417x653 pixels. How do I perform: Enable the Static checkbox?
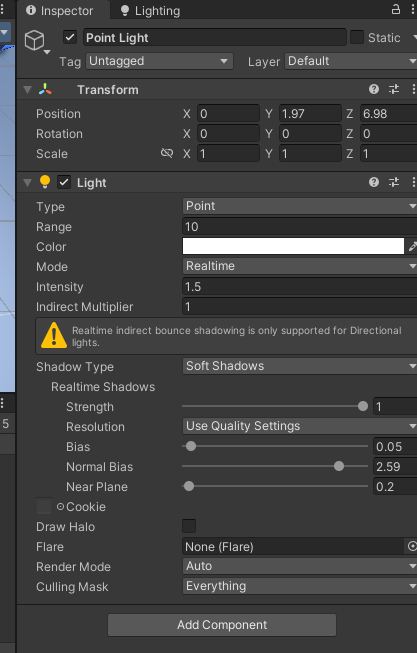[x=357, y=37]
